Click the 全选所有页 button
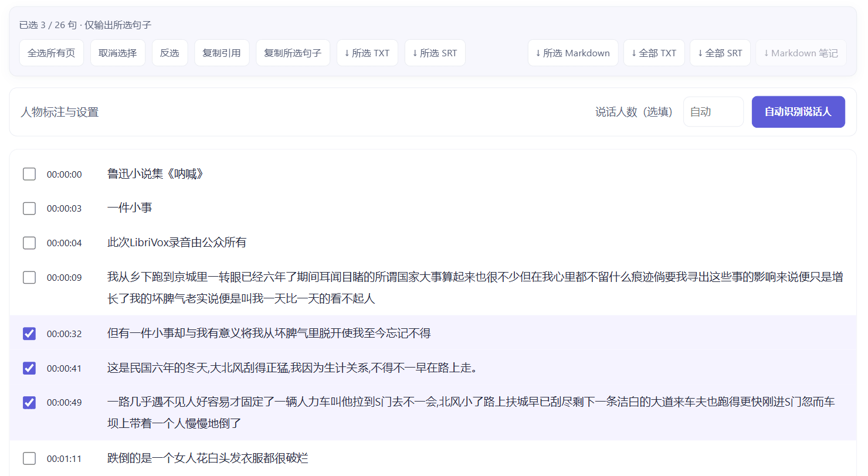Screen dimensions: 868x476 pos(52,53)
